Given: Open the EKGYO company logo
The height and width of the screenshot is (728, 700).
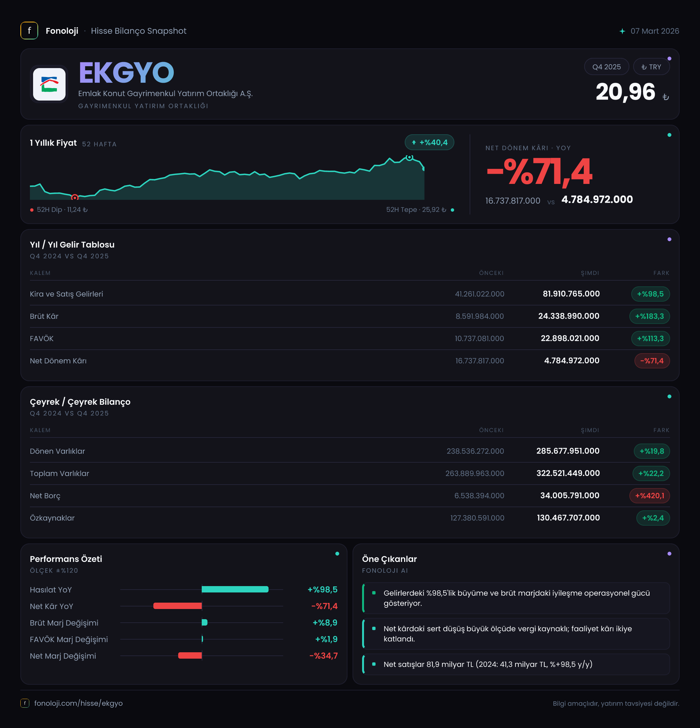Looking at the screenshot, I should pyautogui.click(x=49, y=84).
